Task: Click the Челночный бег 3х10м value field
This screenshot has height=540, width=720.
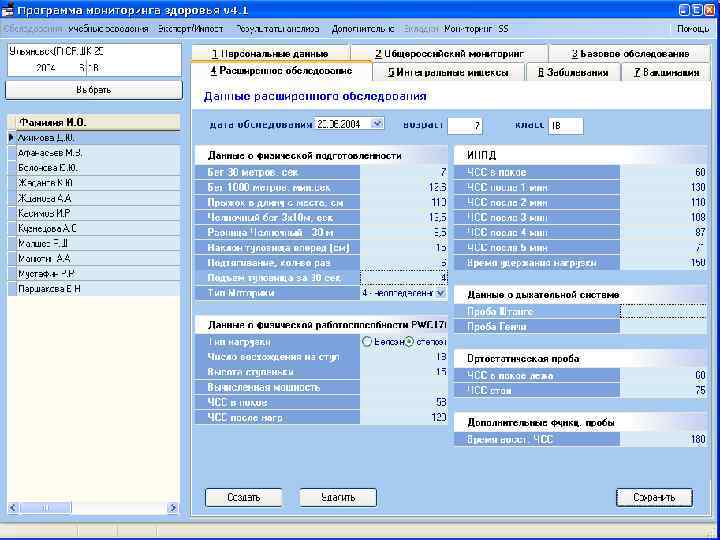Action: tap(404, 218)
